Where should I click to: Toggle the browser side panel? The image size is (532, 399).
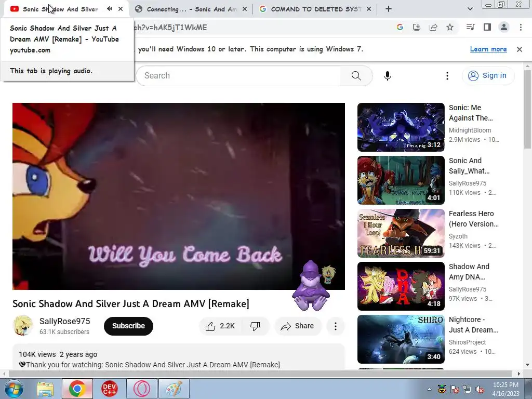[x=487, y=27]
